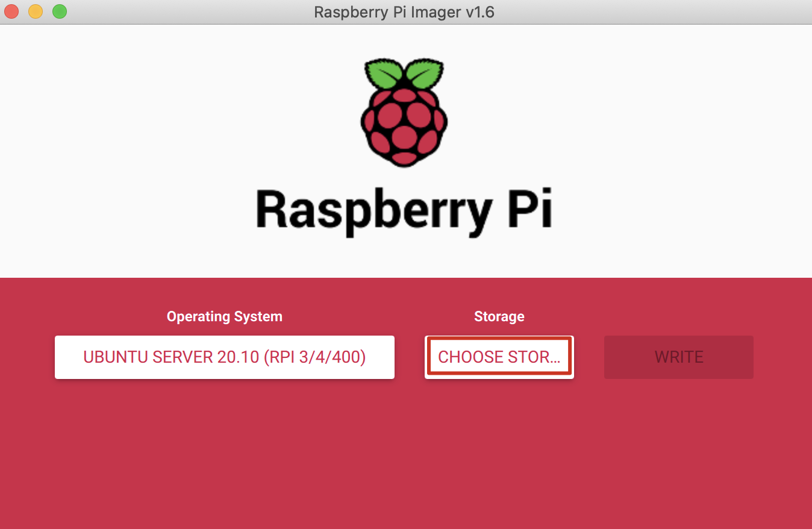Click the CHOOSE STOR... storage button
This screenshot has width=812, height=529.
pyautogui.click(x=499, y=357)
